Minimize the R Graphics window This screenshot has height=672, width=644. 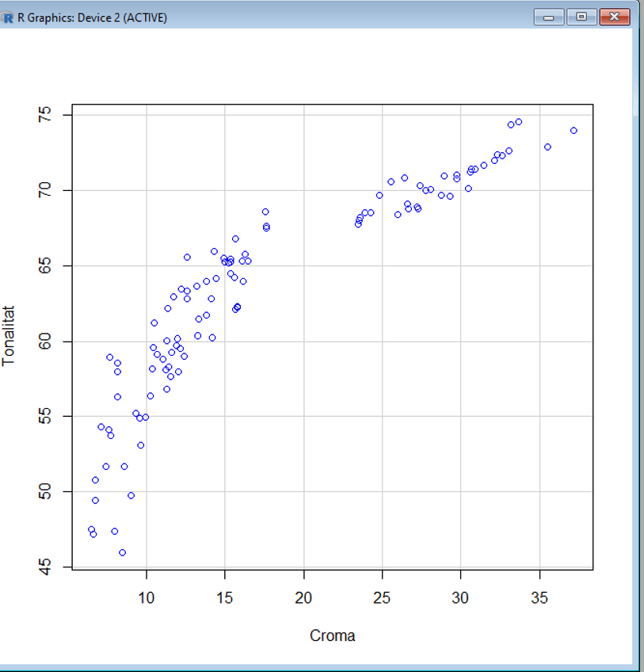click(x=548, y=17)
